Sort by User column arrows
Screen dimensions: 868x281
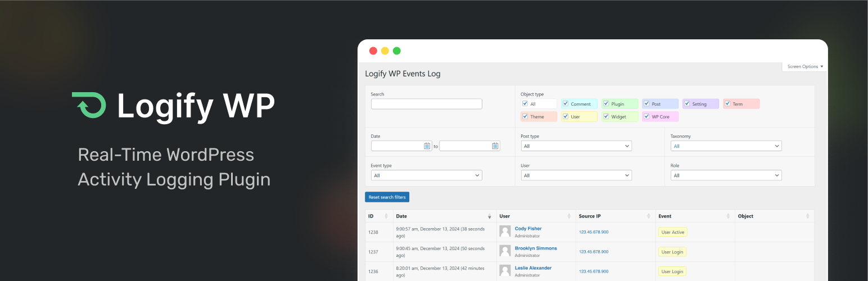pos(569,216)
